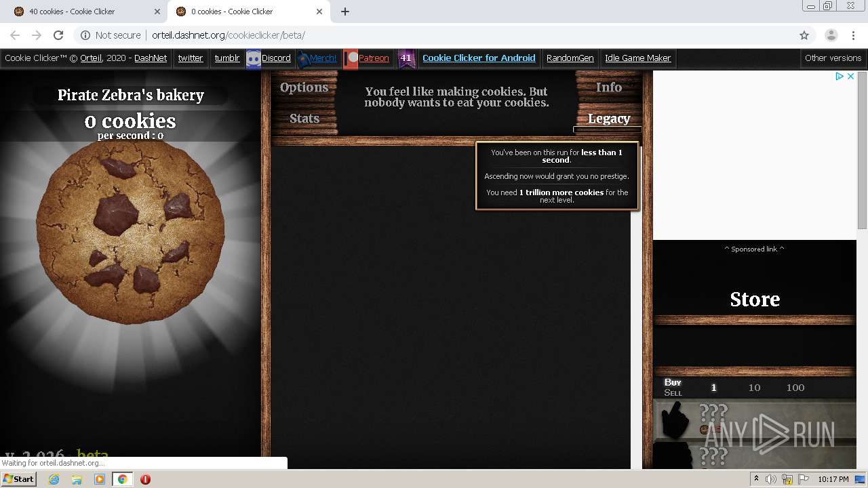The height and width of the screenshot is (488, 868).
Task: Open the system tray volume icon
Action: (771, 479)
